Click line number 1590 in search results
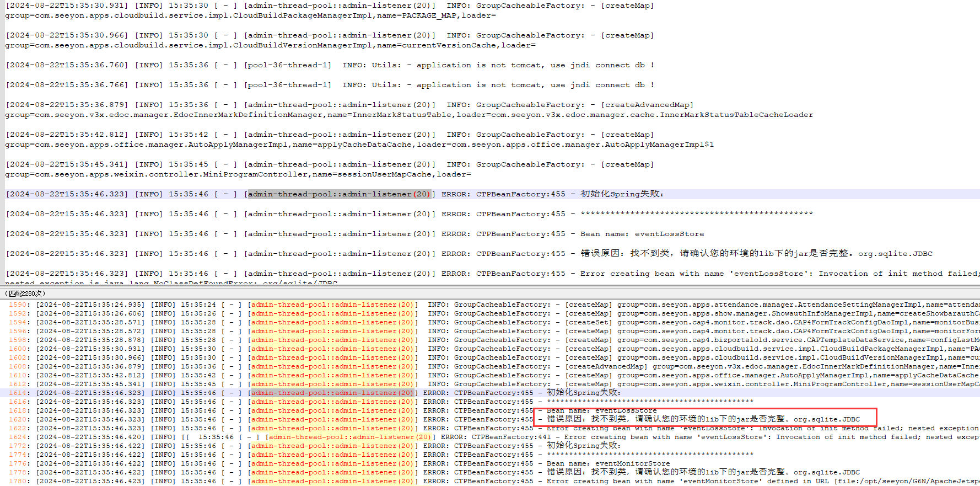 [x=18, y=305]
